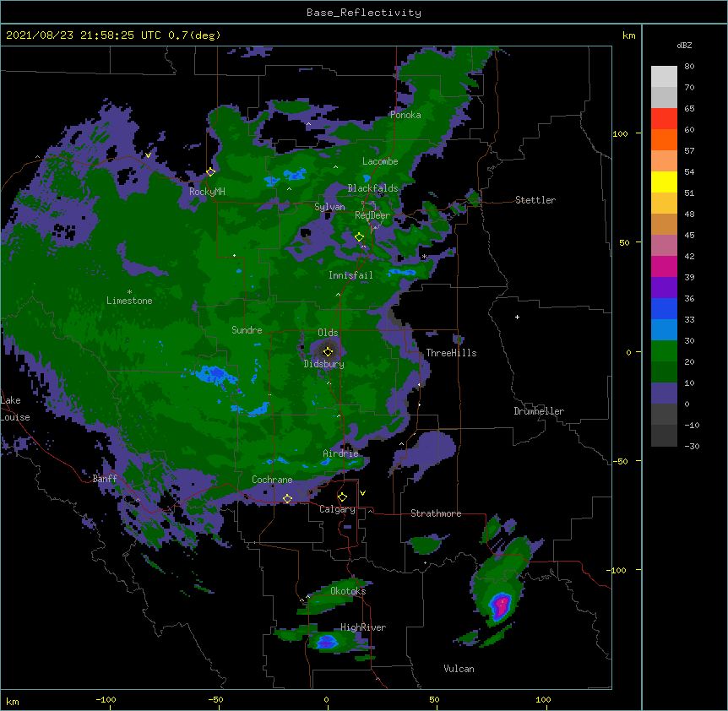This screenshot has width=728, height=711.
Task: Click the white asterisk above Limestone
Action: coord(129,292)
